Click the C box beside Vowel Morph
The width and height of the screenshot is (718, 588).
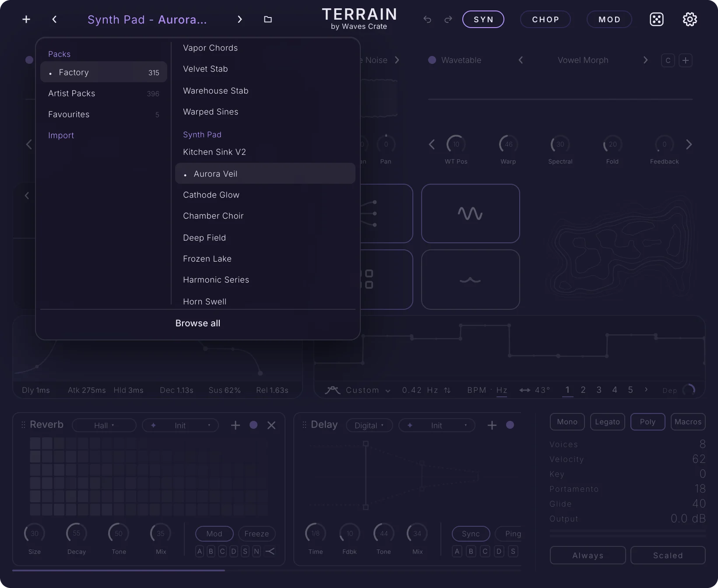point(668,60)
